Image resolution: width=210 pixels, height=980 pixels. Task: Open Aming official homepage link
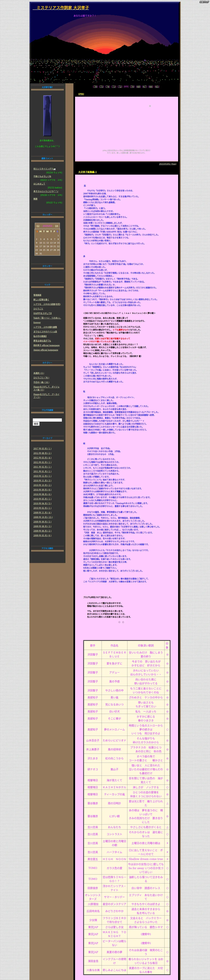(46, 350)
